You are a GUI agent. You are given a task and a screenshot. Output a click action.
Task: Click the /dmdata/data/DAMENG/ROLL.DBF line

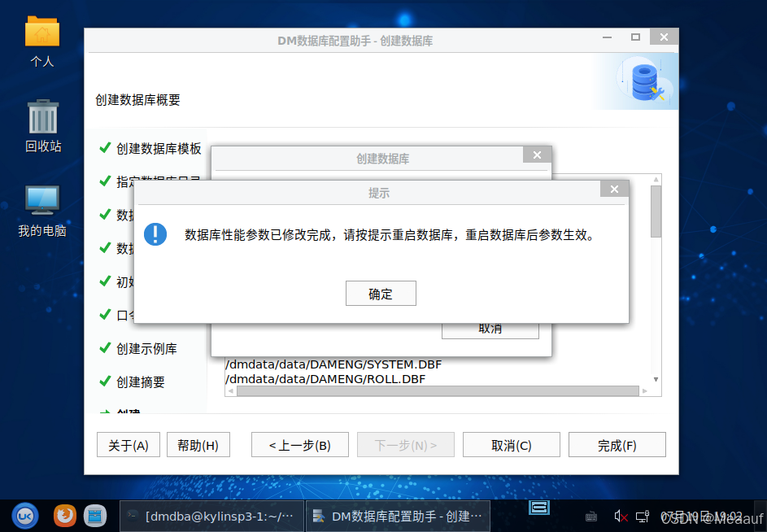pyautogui.click(x=325, y=379)
